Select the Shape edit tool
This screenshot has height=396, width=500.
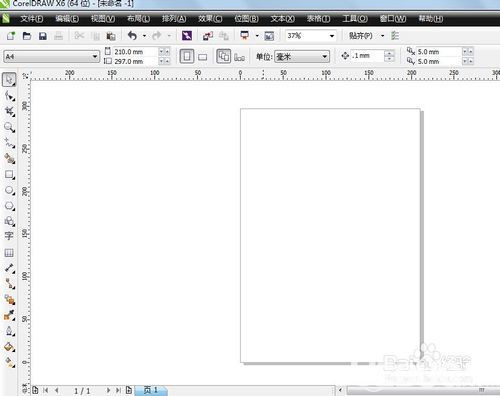[9, 96]
